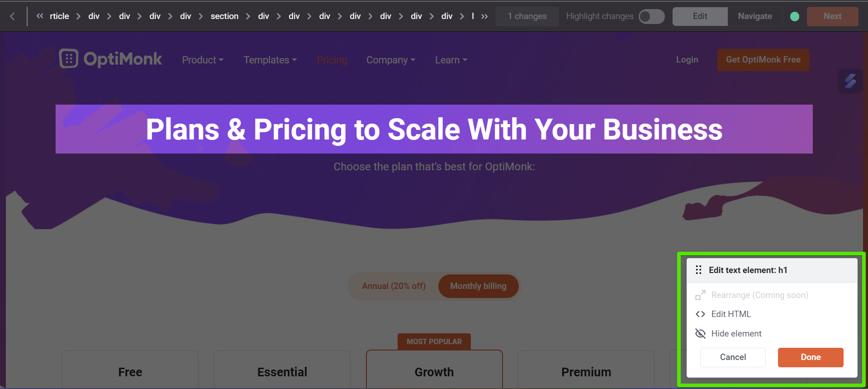Screen dimensions: 868x389
Task: Grab the panel drag handle dots icon
Action: point(698,270)
